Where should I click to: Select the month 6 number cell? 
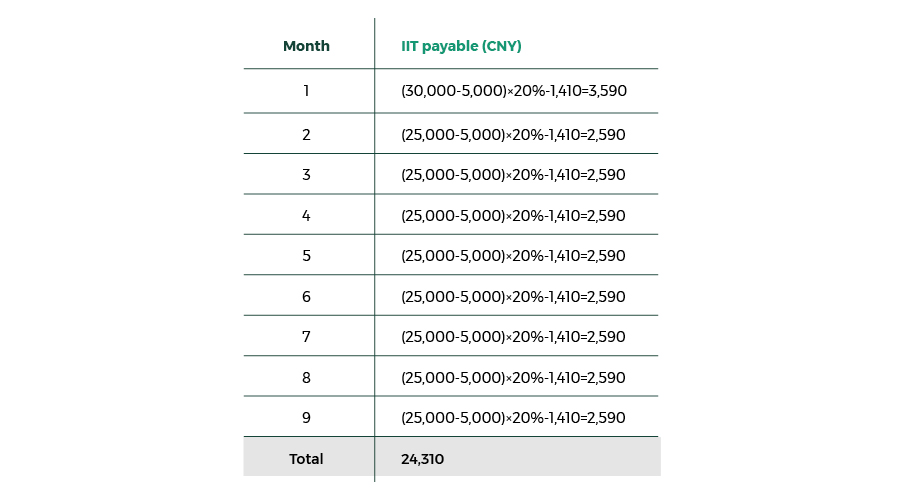(x=306, y=296)
